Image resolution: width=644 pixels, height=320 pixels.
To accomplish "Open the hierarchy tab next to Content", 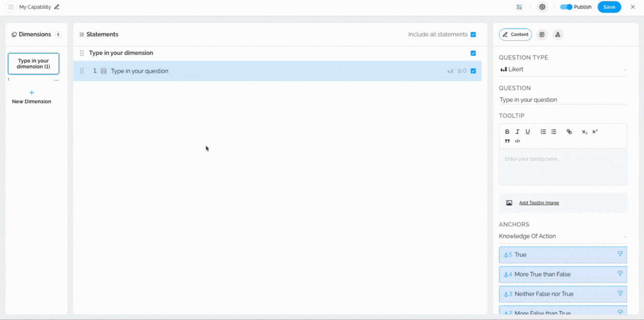I will coord(558,34).
